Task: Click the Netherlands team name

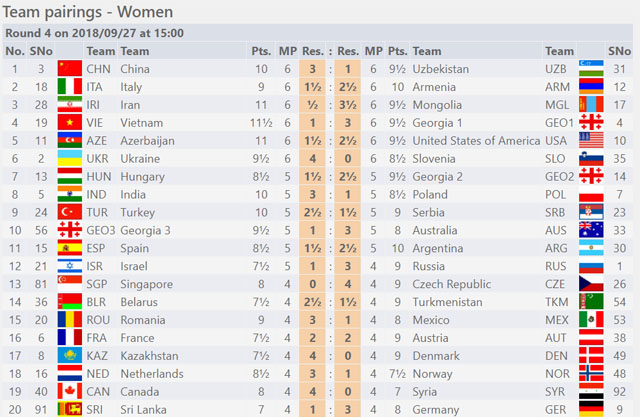Action: pyautogui.click(x=152, y=374)
